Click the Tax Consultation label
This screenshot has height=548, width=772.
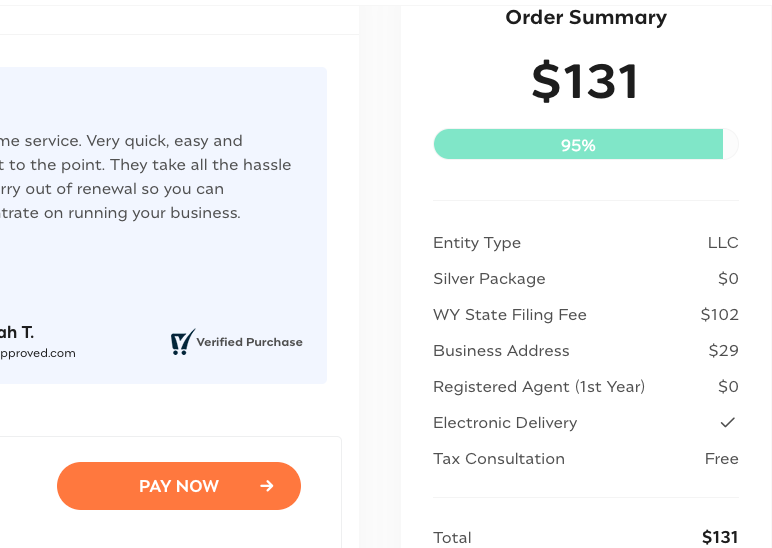click(499, 459)
